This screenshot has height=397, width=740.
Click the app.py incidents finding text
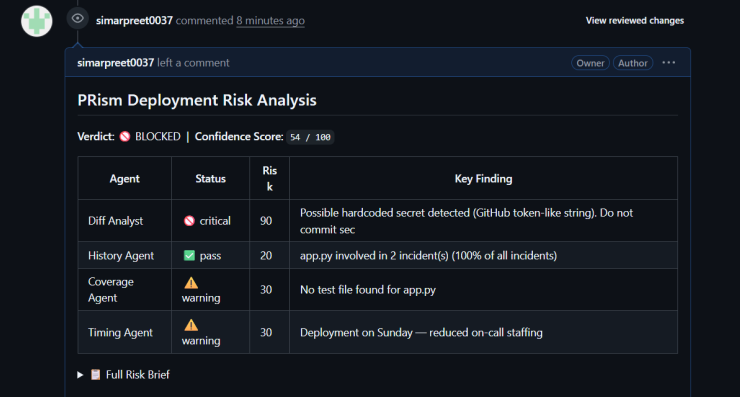point(429,255)
